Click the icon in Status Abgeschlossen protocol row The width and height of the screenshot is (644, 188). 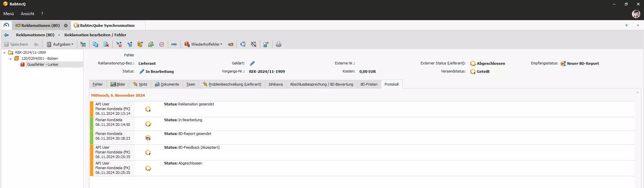[148, 168]
